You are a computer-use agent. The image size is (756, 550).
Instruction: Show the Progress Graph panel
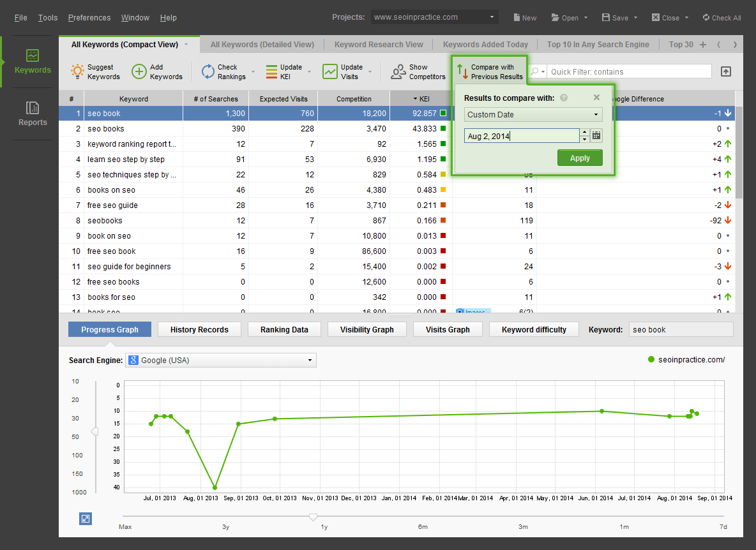(x=110, y=329)
